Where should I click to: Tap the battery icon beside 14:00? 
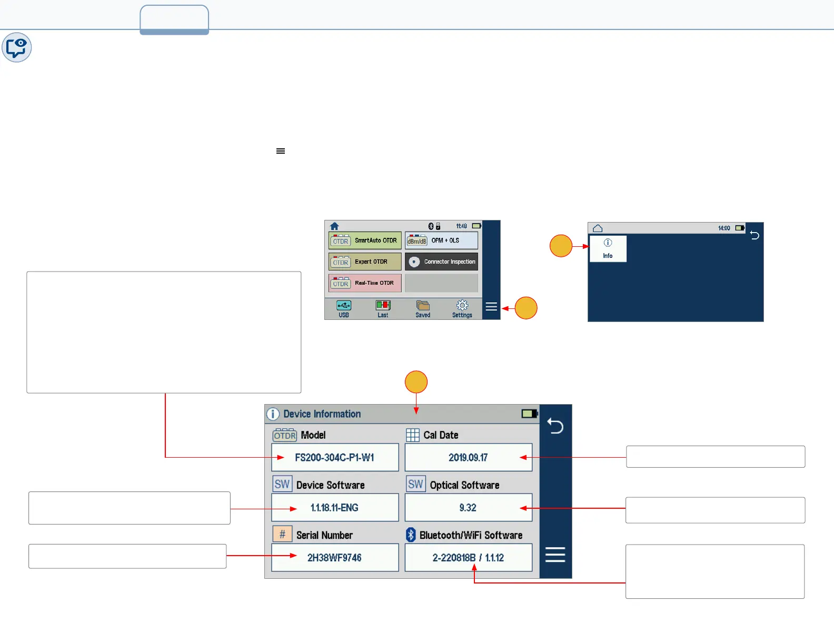pyautogui.click(x=740, y=228)
